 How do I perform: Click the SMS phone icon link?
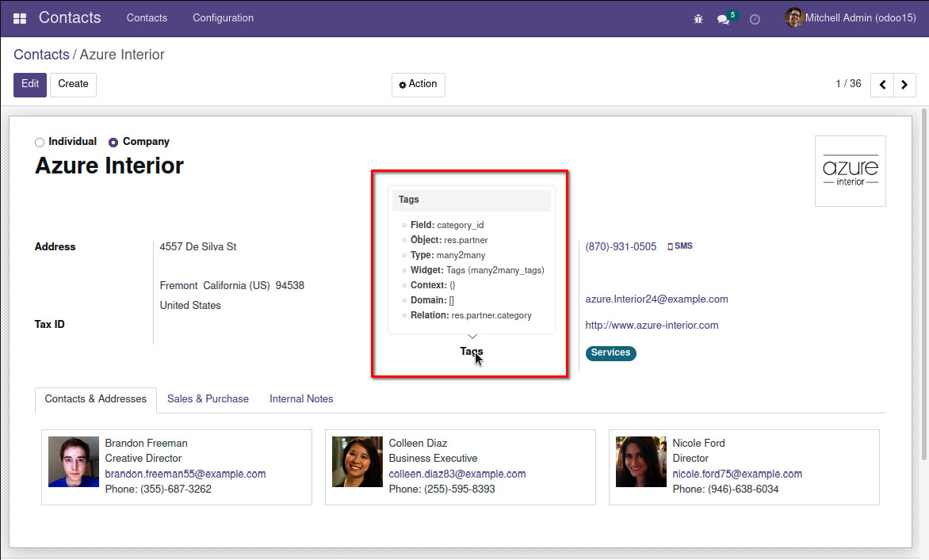[679, 246]
